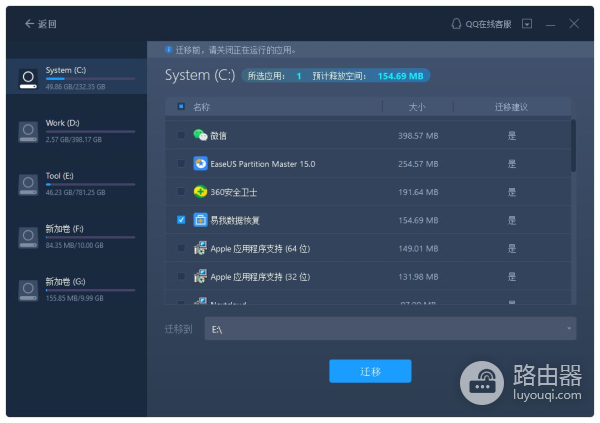Viewport: 600px width, 423px height.
Task: Select Work (D:) drive in sidebar
Action: coord(77,131)
